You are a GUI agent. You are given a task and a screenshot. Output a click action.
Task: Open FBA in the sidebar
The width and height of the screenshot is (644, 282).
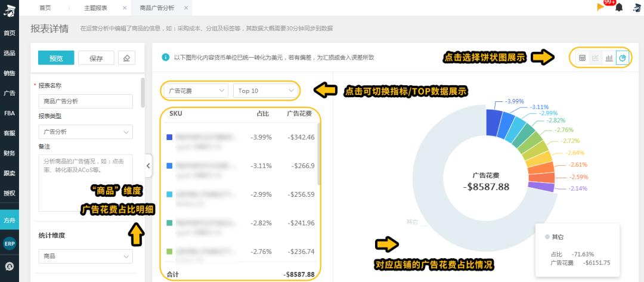(x=10, y=113)
